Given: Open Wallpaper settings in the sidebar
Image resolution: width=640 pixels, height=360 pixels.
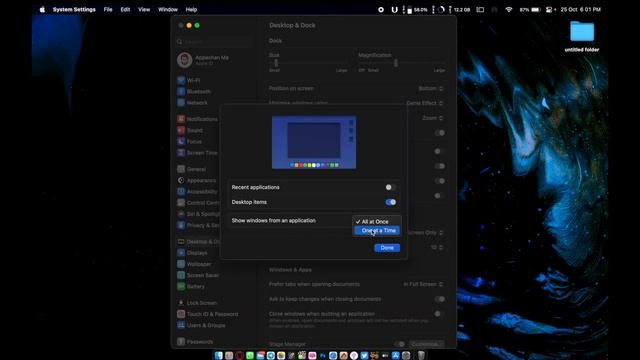Looking at the screenshot, I should (194, 264).
